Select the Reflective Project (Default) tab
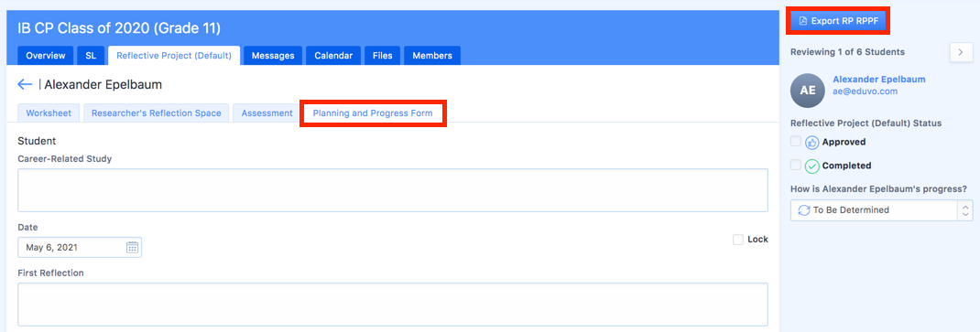This screenshot has height=332, width=980. [174, 56]
